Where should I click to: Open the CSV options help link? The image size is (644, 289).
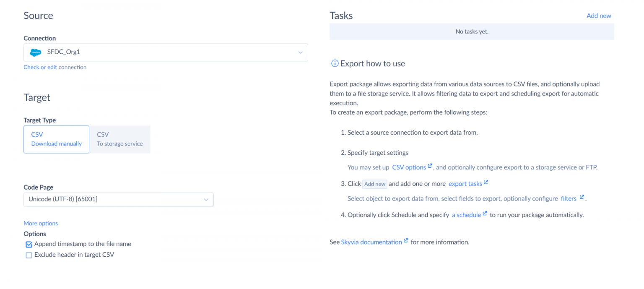click(x=409, y=167)
